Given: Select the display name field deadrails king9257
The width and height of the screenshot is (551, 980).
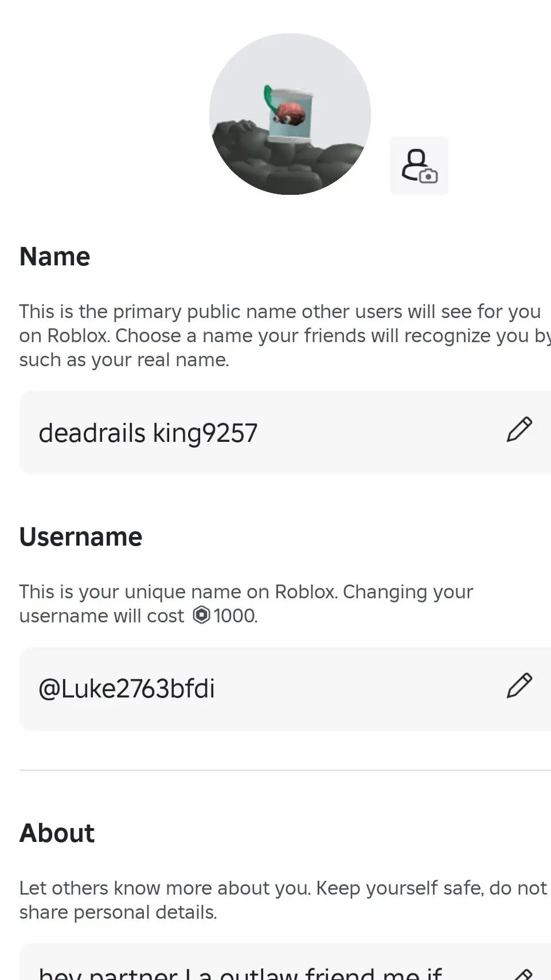Looking at the screenshot, I should (285, 433).
